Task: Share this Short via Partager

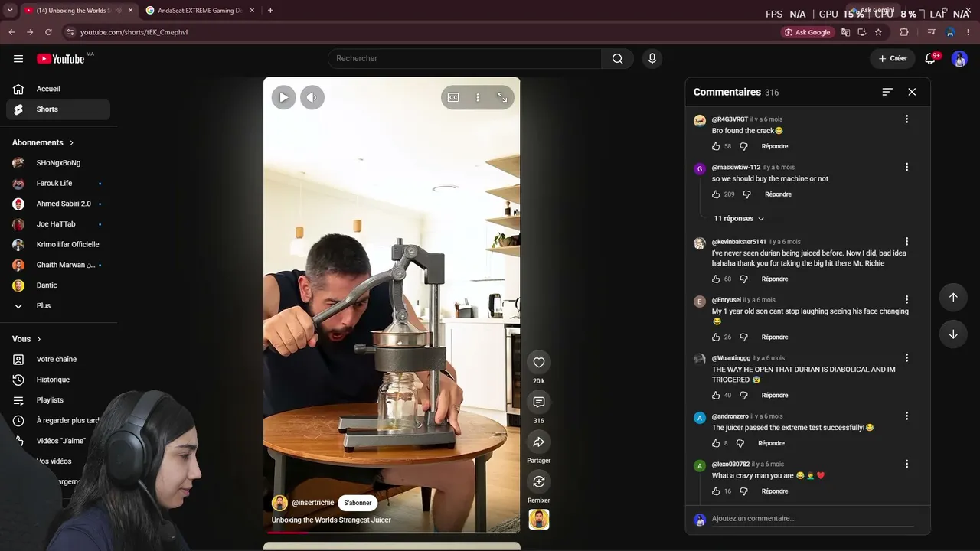Action: 539,442
